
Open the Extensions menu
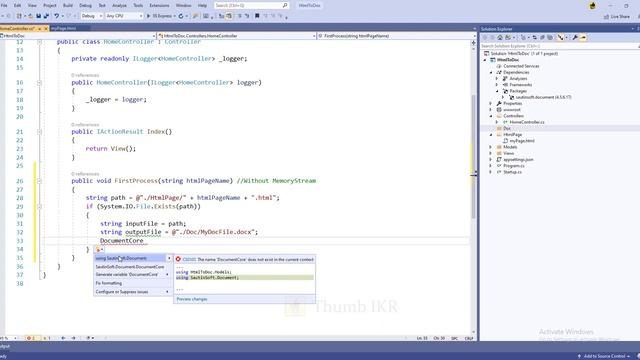[159, 5]
